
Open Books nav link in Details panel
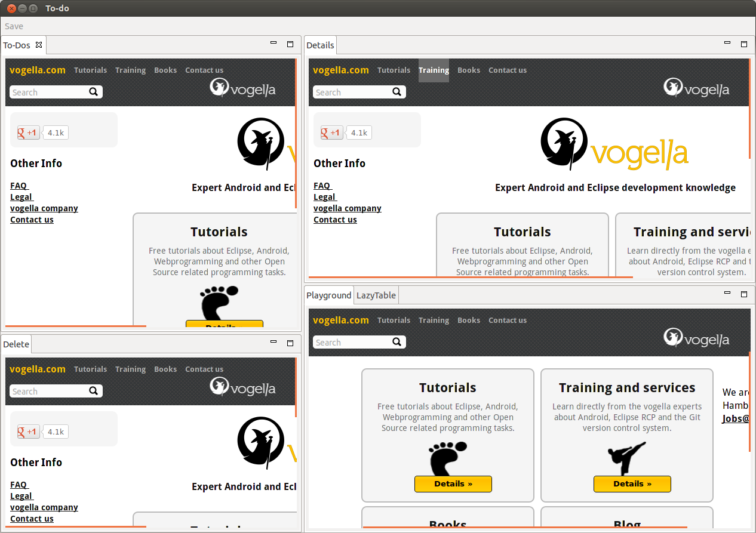[x=469, y=70]
